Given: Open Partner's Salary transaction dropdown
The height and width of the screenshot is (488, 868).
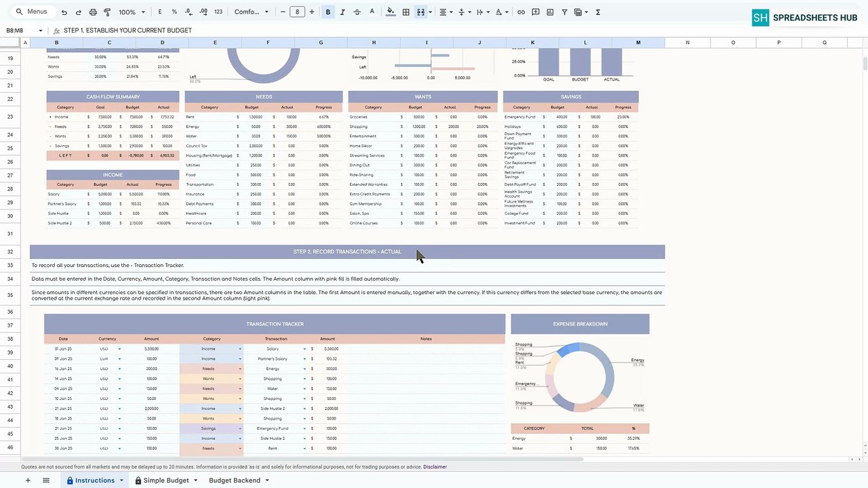Looking at the screenshot, I should [x=304, y=359].
